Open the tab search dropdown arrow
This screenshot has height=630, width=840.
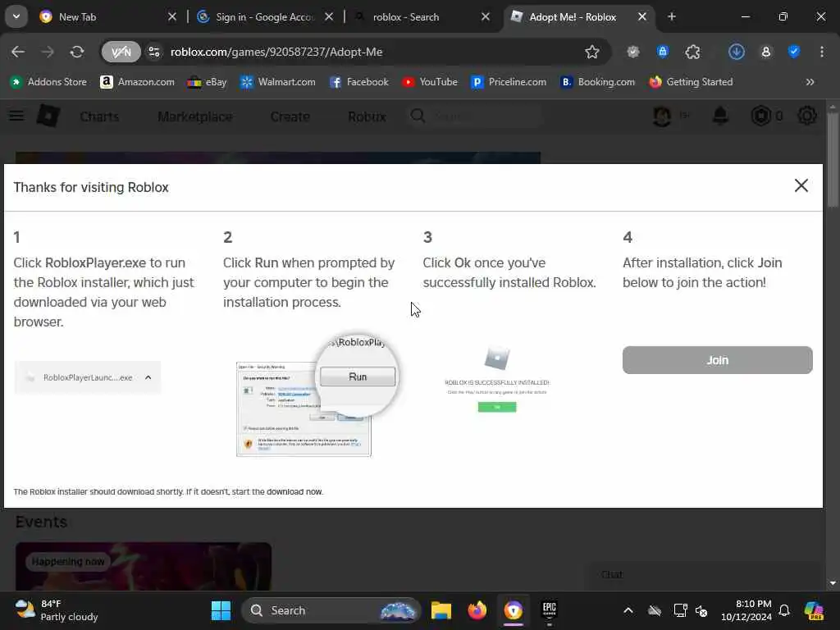point(16,16)
